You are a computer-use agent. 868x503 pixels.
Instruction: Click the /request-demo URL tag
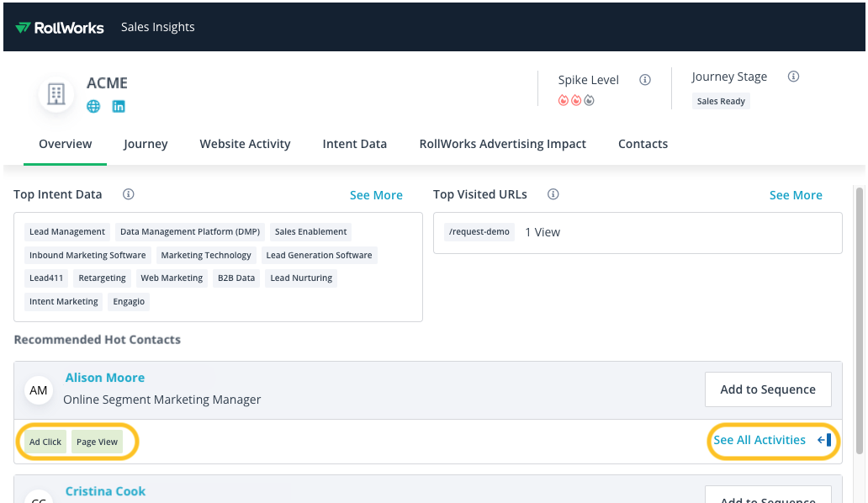(x=479, y=232)
